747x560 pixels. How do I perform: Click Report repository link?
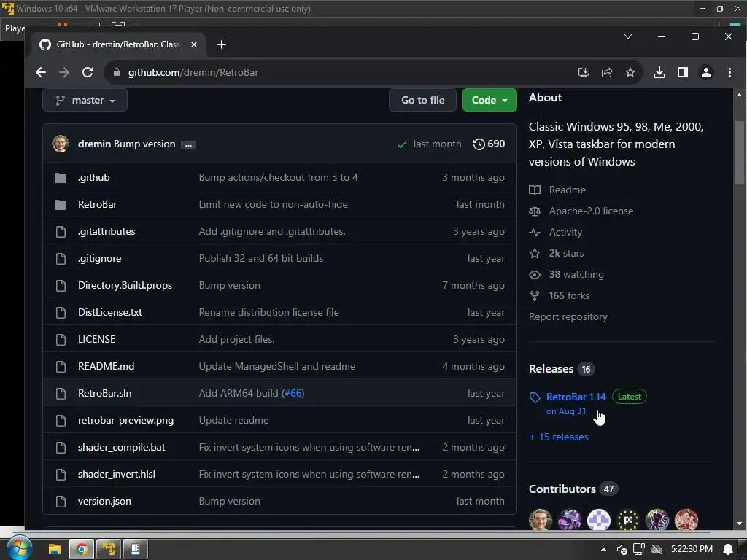click(568, 316)
